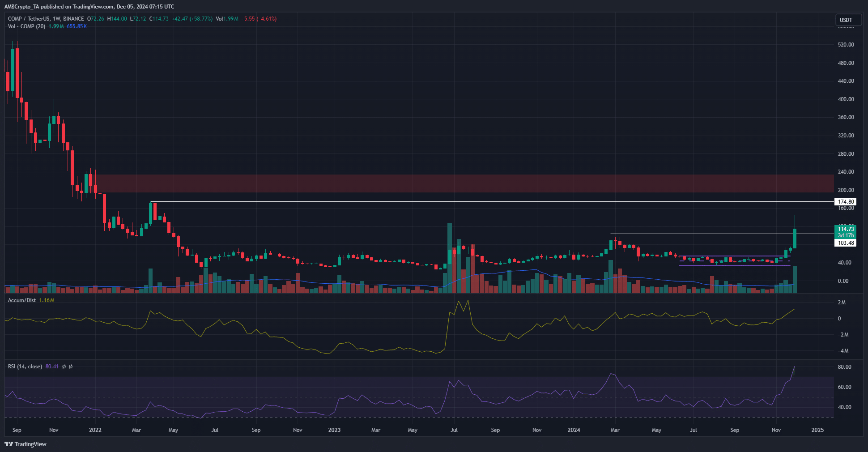Click the 520.00 price axis label
Image resolution: width=868 pixels, height=452 pixels.
846,45
